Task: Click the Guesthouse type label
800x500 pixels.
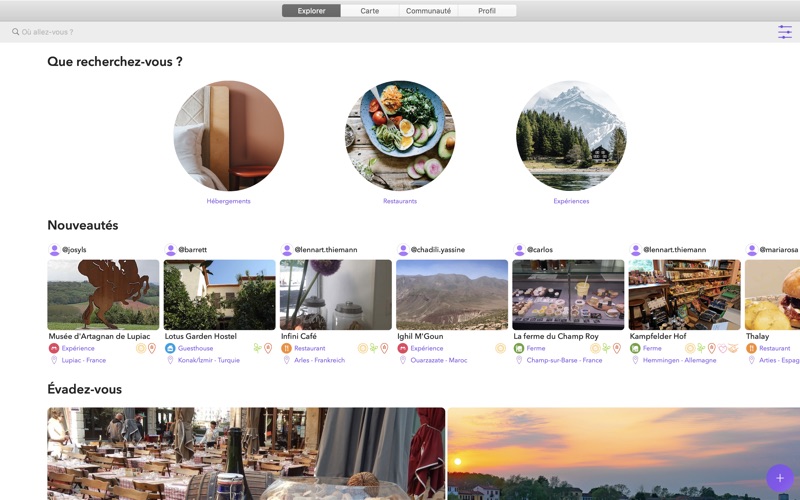Action: point(195,348)
